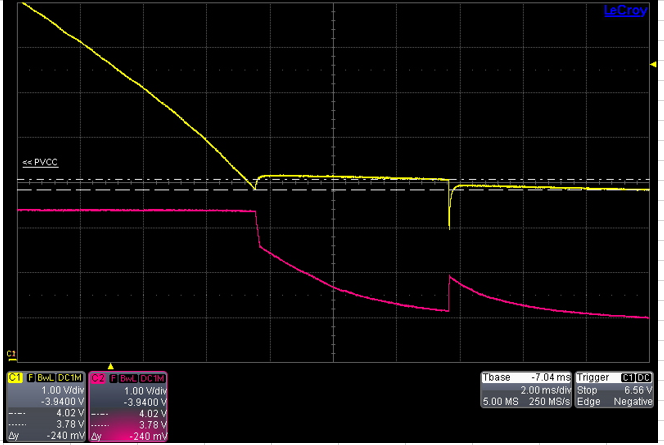The width and height of the screenshot is (664, 445).
Task: Click the DC trigger coupling badge
Action: coord(643,378)
